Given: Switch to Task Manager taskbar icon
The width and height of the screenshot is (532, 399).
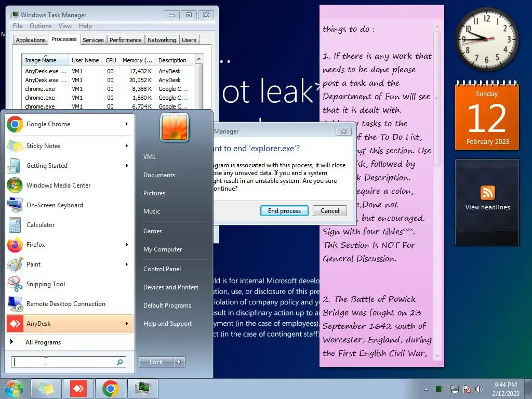Looking at the screenshot, I should coord(142,389).
